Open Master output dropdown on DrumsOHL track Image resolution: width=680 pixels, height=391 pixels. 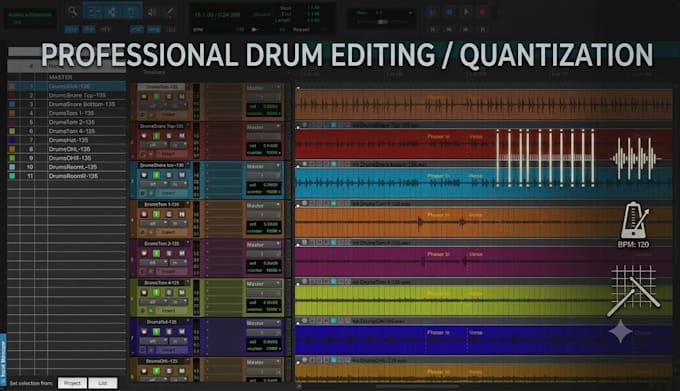[x=263, y=362]
